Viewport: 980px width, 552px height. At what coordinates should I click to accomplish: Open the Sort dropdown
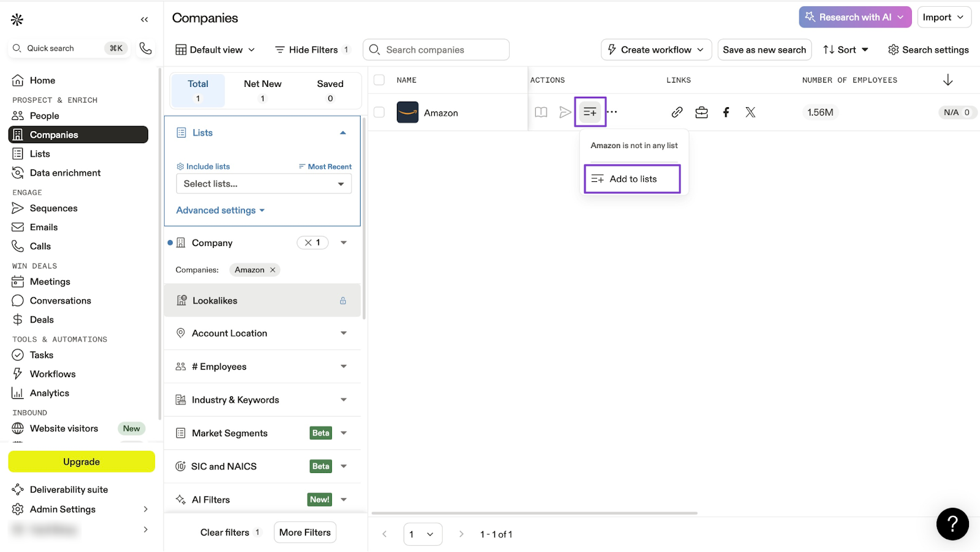pos(846,50)
